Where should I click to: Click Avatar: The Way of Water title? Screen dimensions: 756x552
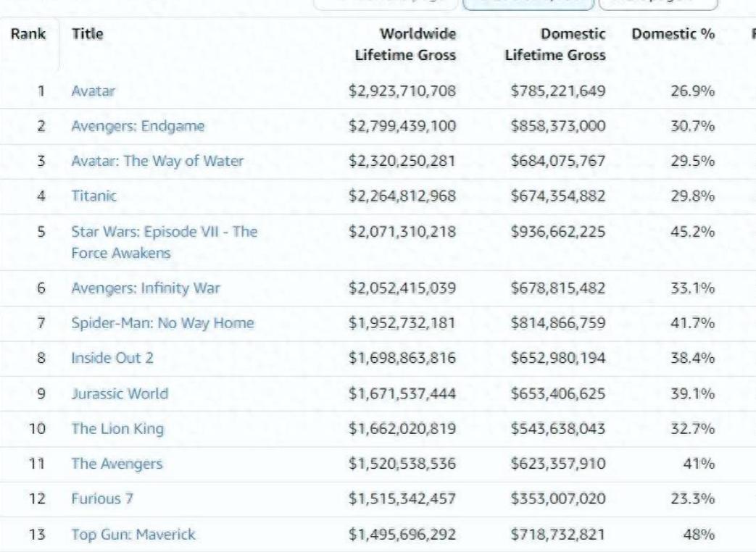tap(157, 162)
